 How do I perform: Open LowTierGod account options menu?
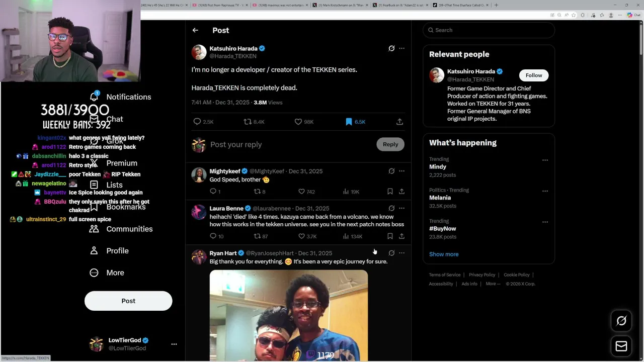[x=174, y=344]
